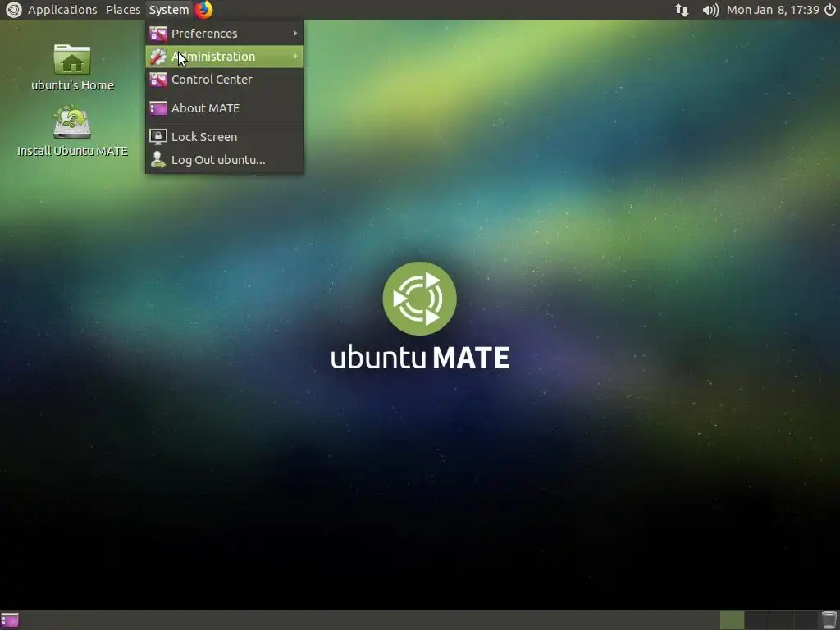Open Control Center from System menu
Screen dimensions: 840x630
(224, 80)
